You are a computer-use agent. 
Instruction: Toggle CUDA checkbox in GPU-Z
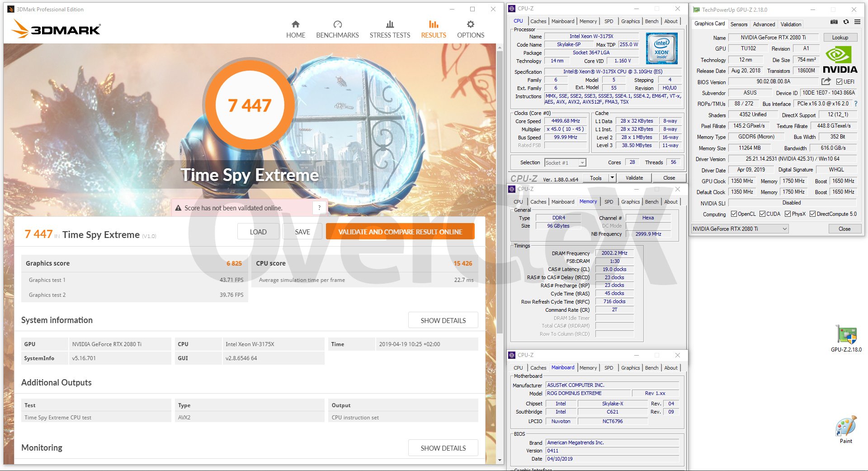click(762, 214)
